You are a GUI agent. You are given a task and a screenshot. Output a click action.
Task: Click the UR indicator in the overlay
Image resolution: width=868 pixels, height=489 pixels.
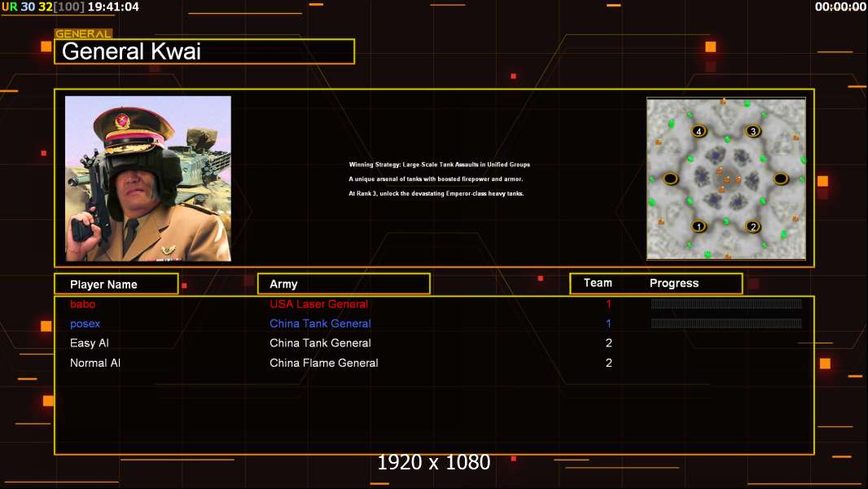pyautogui.click(x=10, y=7)
